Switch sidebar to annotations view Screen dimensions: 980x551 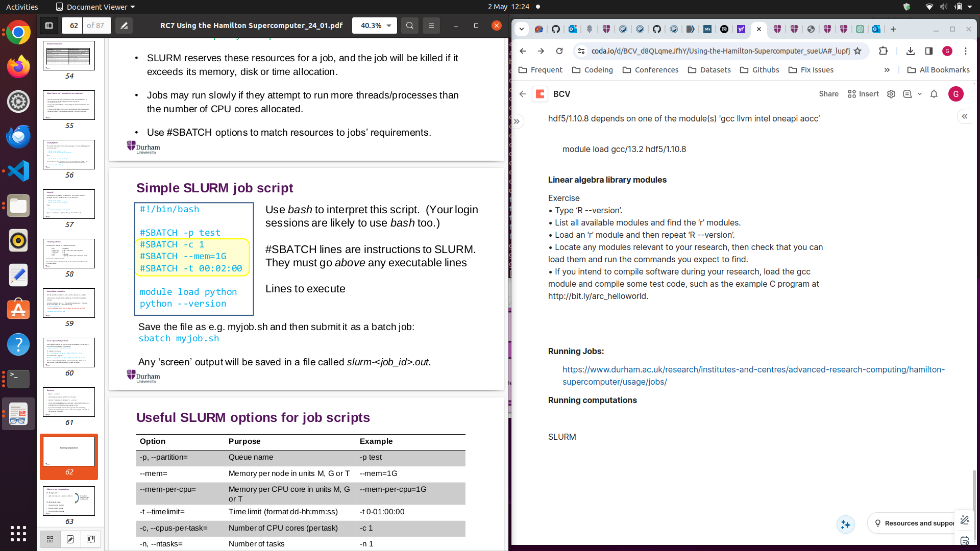pyautogui.click(x=70, y=539)
